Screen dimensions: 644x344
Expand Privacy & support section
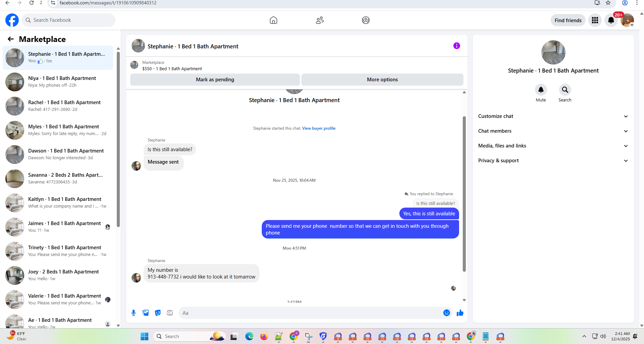pyautogui.click(x=553, y=161)
